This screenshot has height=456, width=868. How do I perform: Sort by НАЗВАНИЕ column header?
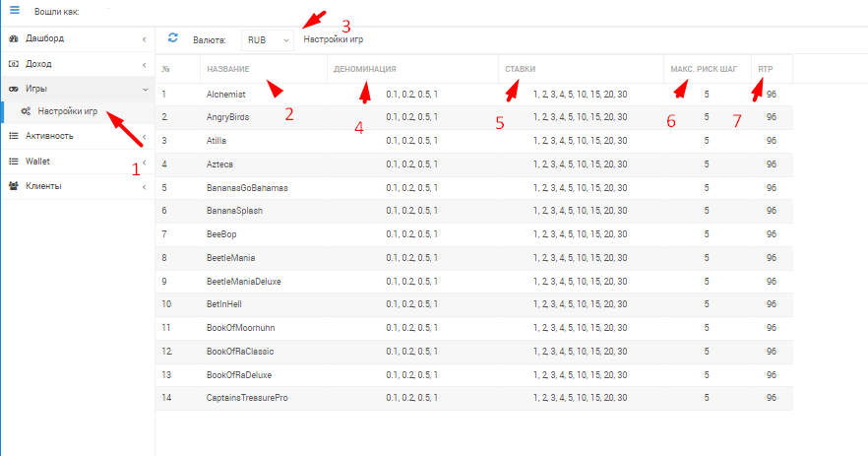(228, 69)
